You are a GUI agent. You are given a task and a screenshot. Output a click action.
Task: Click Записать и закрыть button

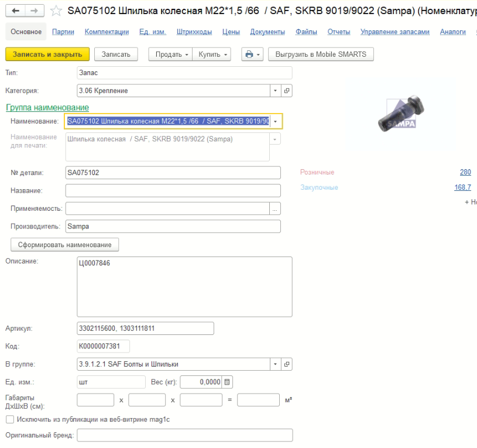[47, 54]
